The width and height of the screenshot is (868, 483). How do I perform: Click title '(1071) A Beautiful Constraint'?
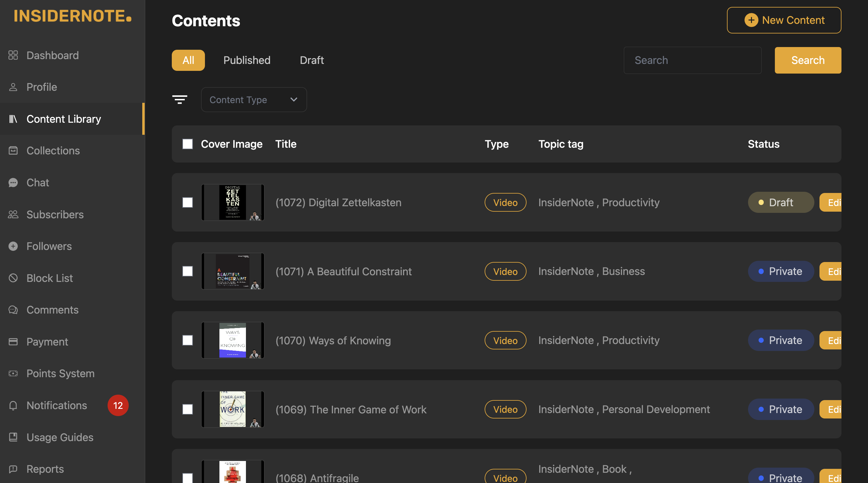(343, 271)
